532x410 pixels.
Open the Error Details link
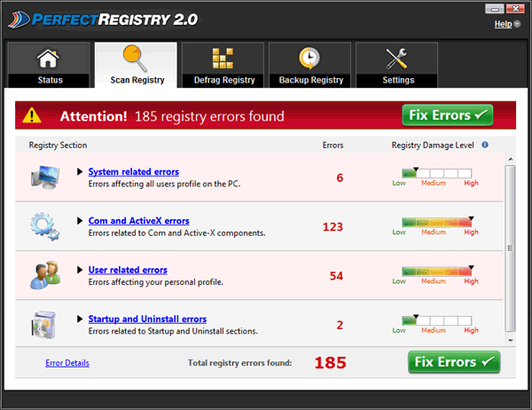(67, 362)
